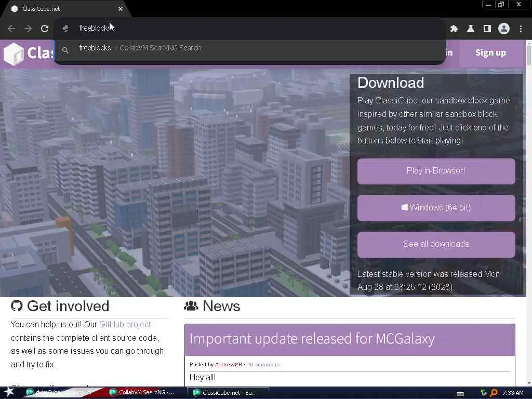Toggle the browser side panel icon
The image size is (532, 399).
[487, 29]
